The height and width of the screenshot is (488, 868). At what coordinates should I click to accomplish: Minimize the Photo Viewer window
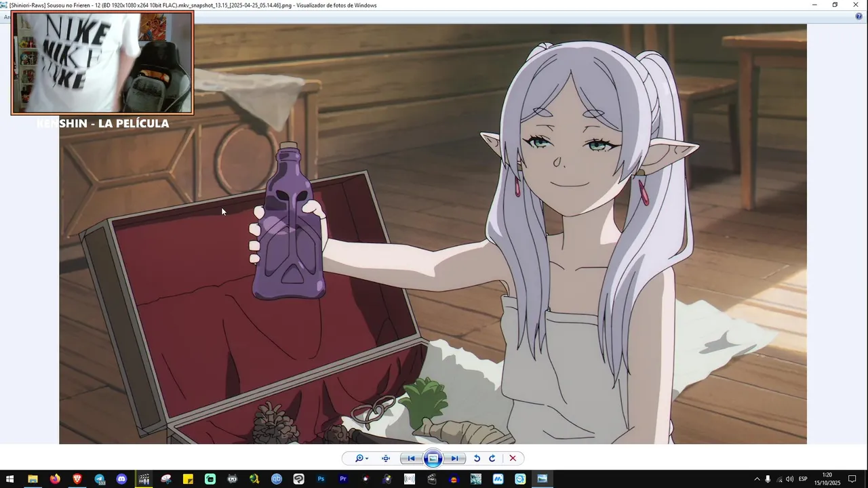coord(814,5)
